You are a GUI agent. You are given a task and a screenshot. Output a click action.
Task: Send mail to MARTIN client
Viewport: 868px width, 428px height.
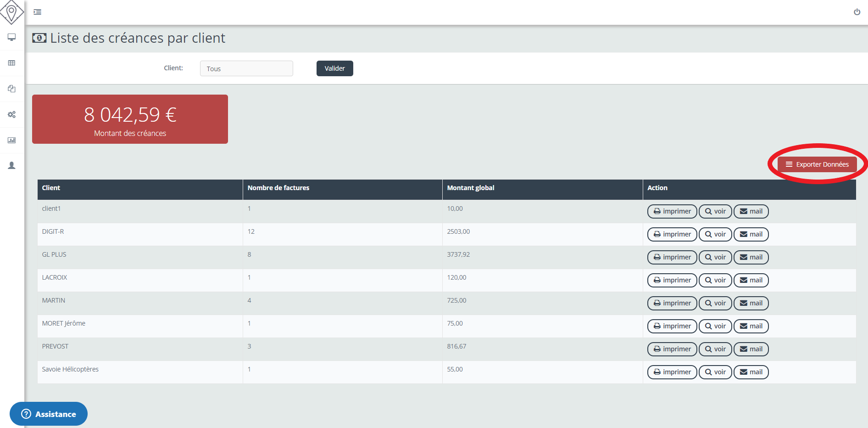(751, 303)
